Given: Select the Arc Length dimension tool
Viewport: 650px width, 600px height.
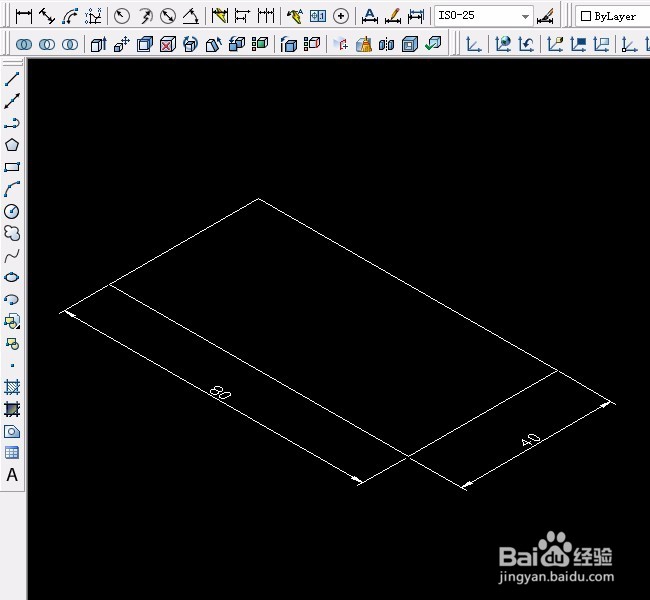Looking at the screenshot, I should [x=70, y=16].
